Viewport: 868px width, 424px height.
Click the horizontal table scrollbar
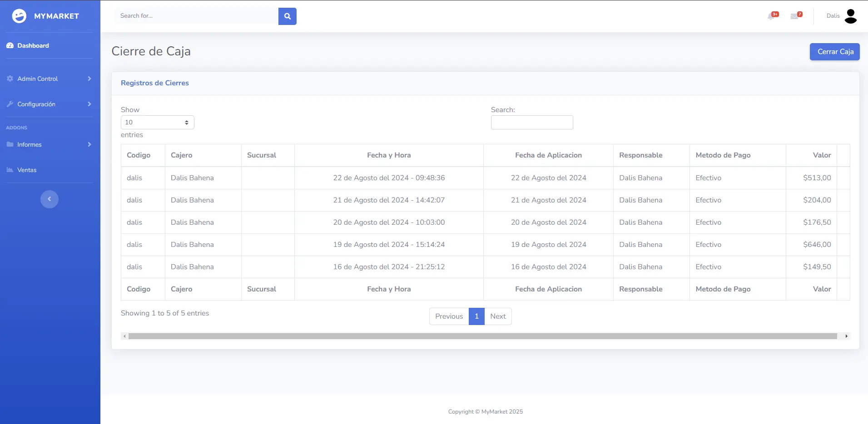(482, 336)
